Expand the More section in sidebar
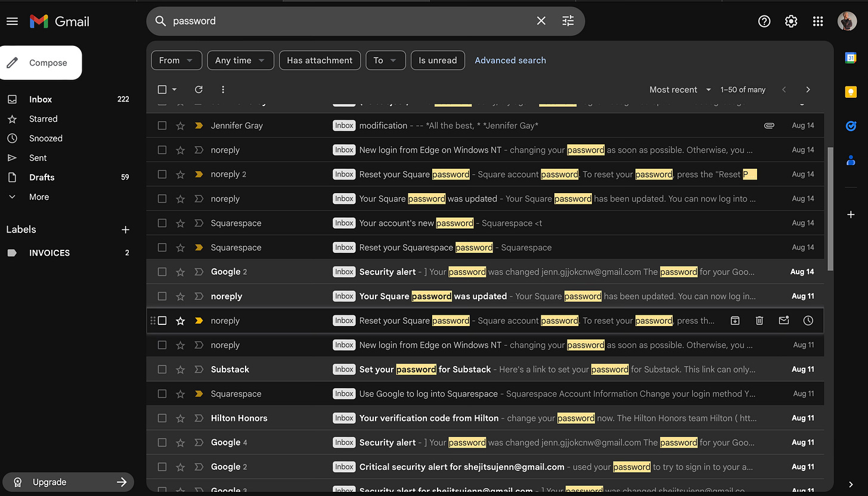Screen dimensions: 868x496 pyautogui.click(x=39, y=197)
